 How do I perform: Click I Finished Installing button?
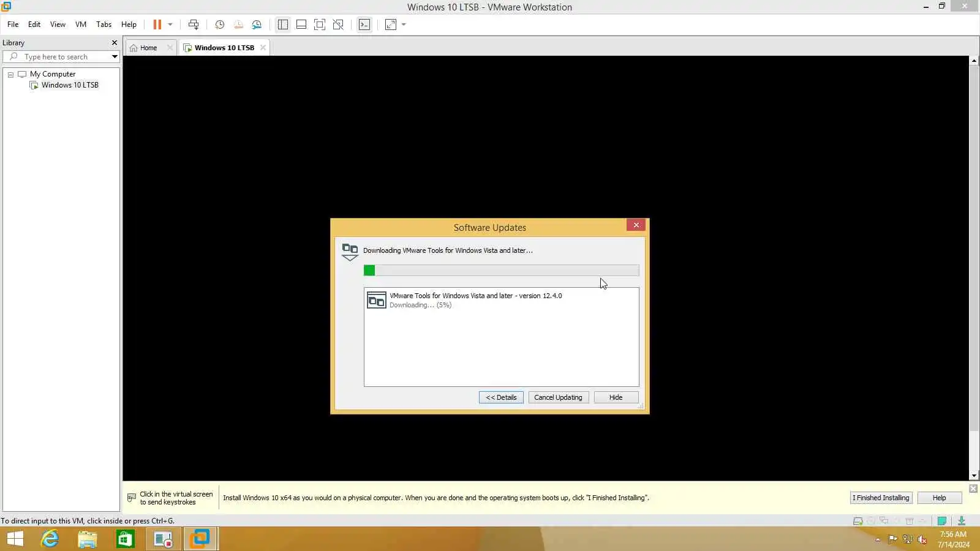click(881, 498)
